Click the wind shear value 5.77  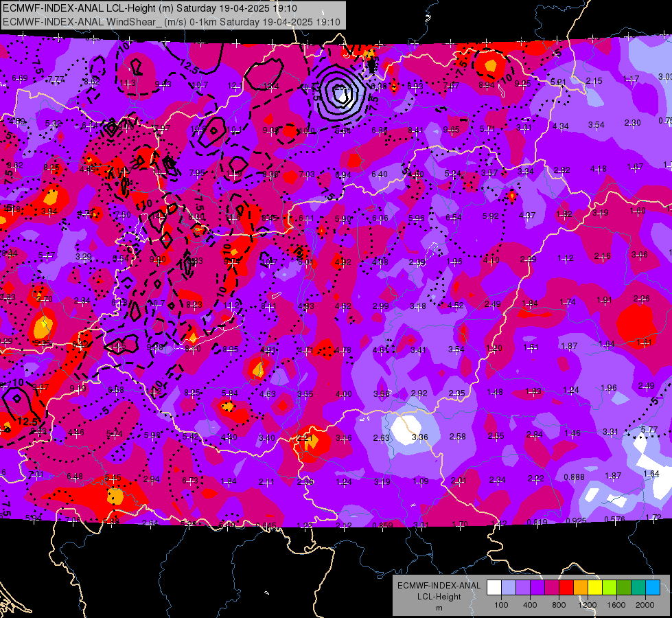[649, 429]
